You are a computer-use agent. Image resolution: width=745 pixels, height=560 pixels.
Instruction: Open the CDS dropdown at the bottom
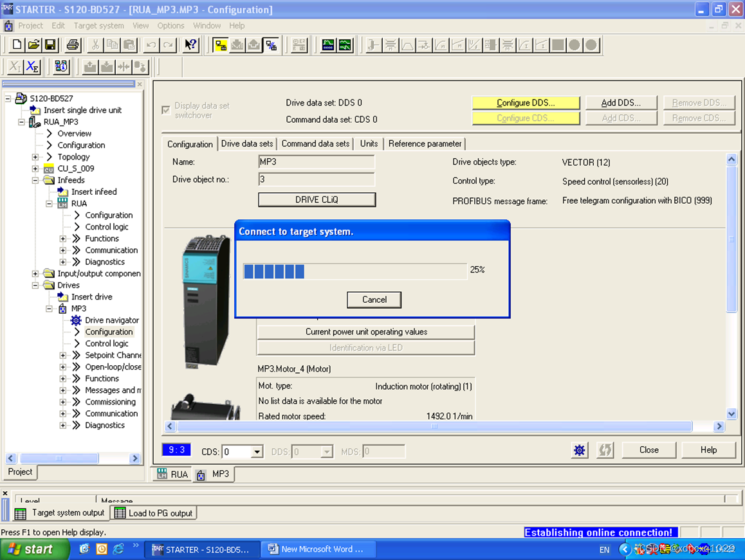point(257,451)
